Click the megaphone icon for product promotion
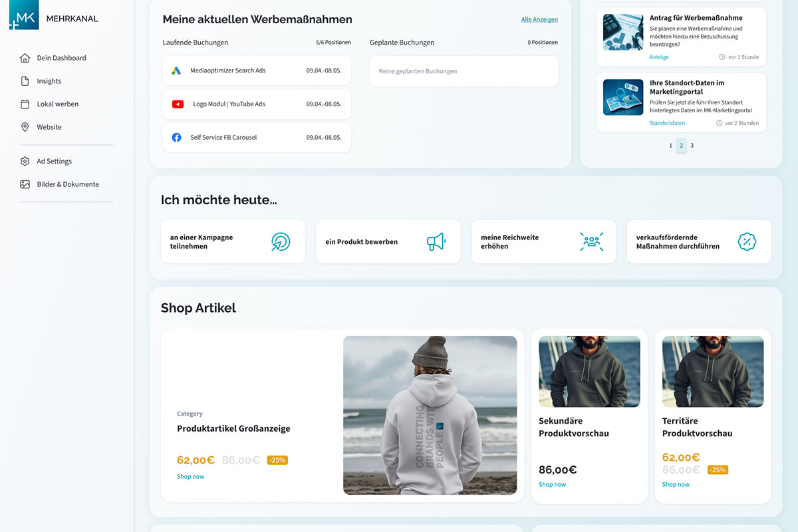Screen dimensions: 798x532 [x=436, y=241]
